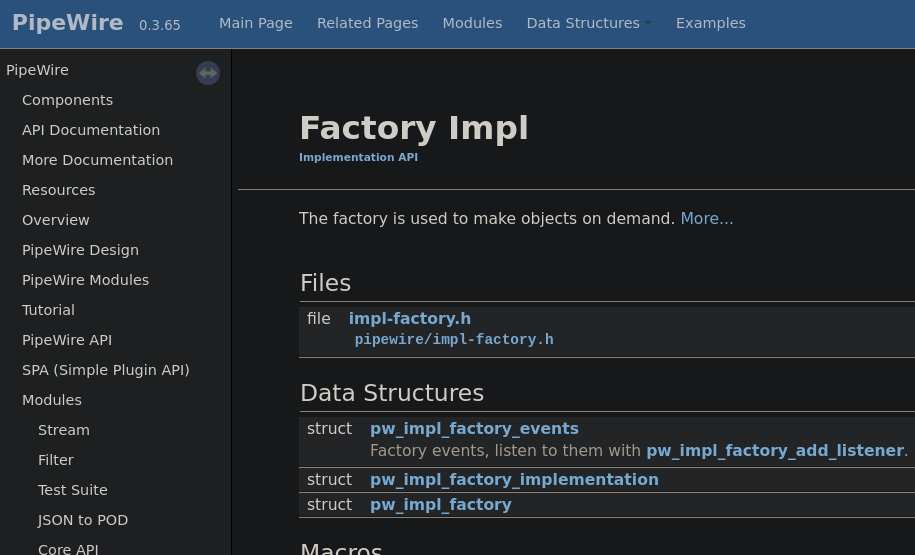Open Stream under Modules in sidebar
The width and height of the screenshot is (915, 555).
pos(64,430)
